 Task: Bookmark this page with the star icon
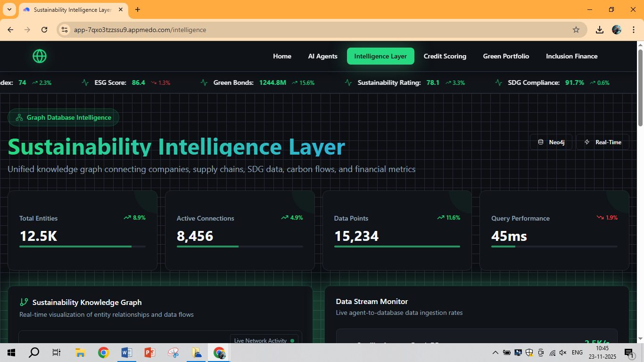[x=576, y=30]
